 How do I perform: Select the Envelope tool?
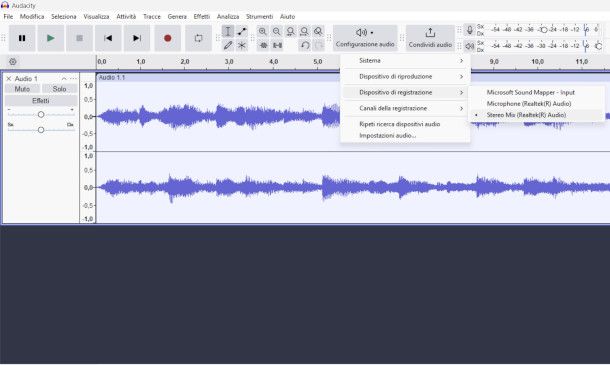(x=242, y=32)
